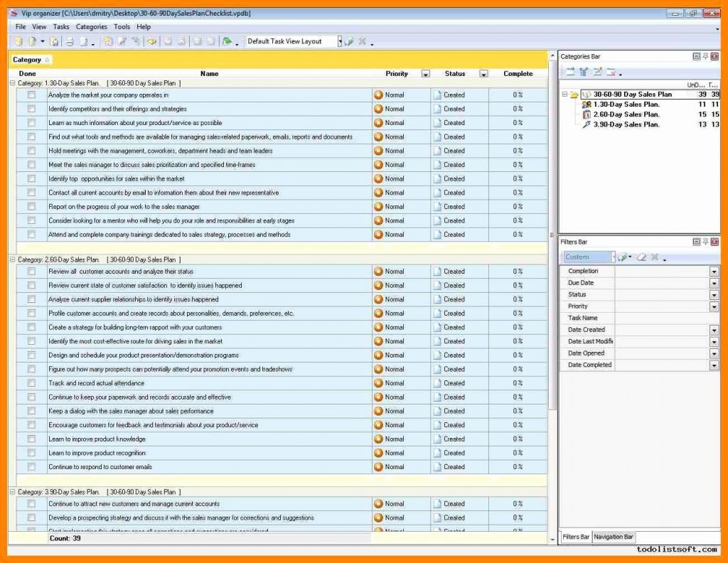728x563 pixels.
Task: Switch to the Navigation Bar tab
Action: click(614, 537)
